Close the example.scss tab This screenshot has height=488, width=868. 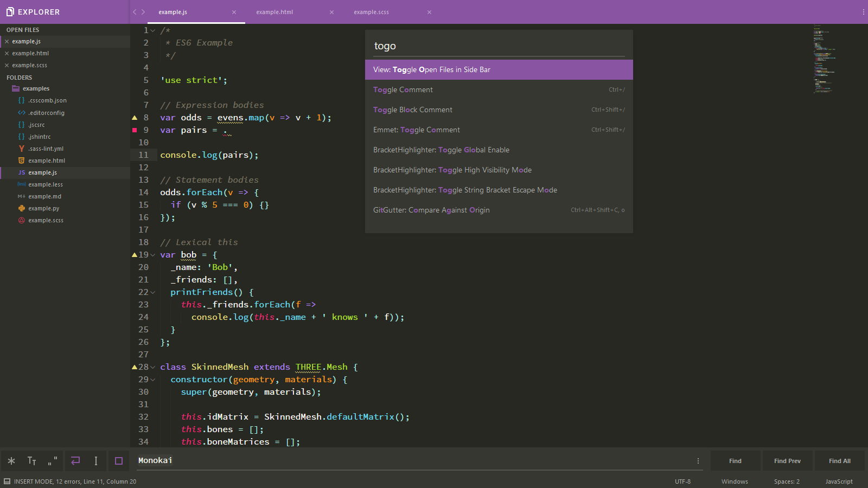pyautogui.click(x=429, y=12)
